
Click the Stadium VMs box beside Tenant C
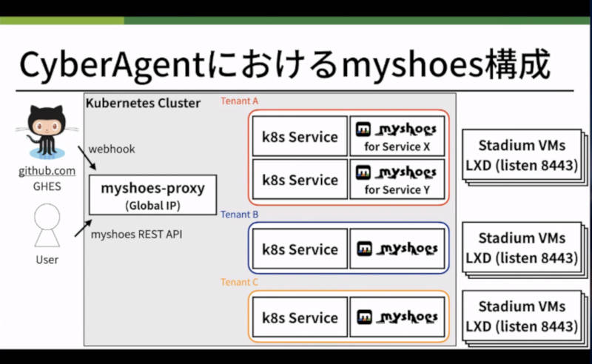(522, 316)
